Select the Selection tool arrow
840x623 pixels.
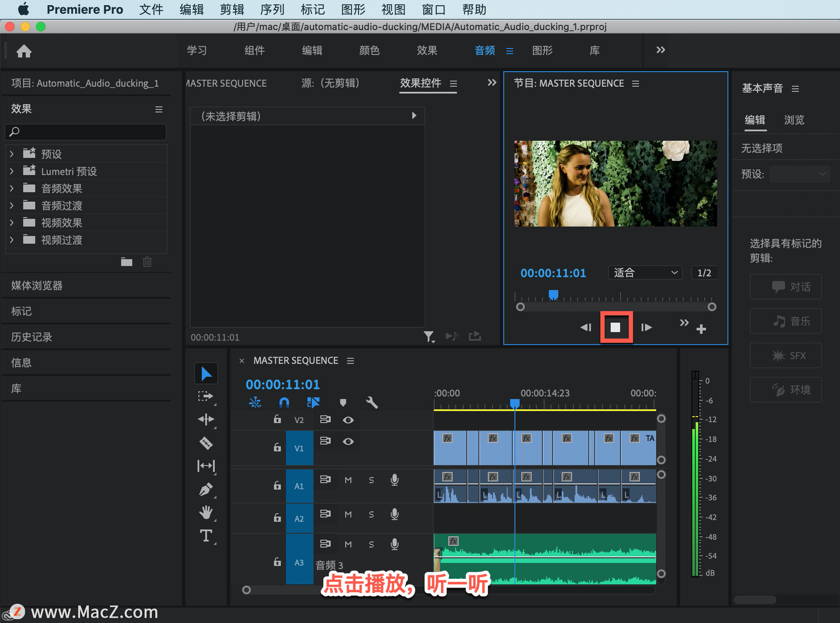click(x=206, y=373)
